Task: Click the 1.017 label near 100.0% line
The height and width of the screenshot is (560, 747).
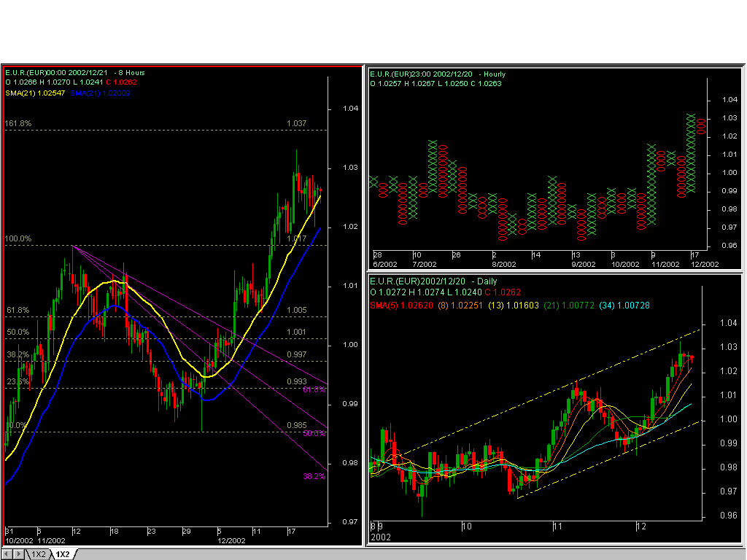Action: (296, 239)
